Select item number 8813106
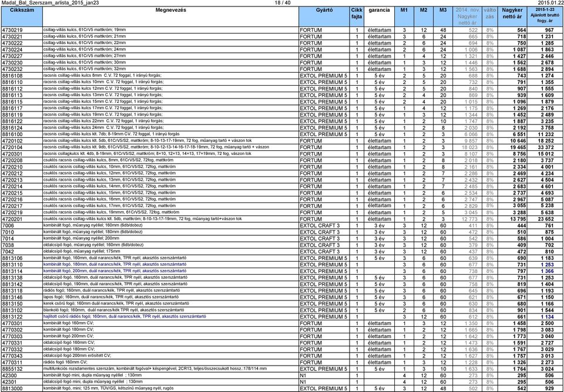This screenshot has width=564, height=392. (x=12, y=258)
